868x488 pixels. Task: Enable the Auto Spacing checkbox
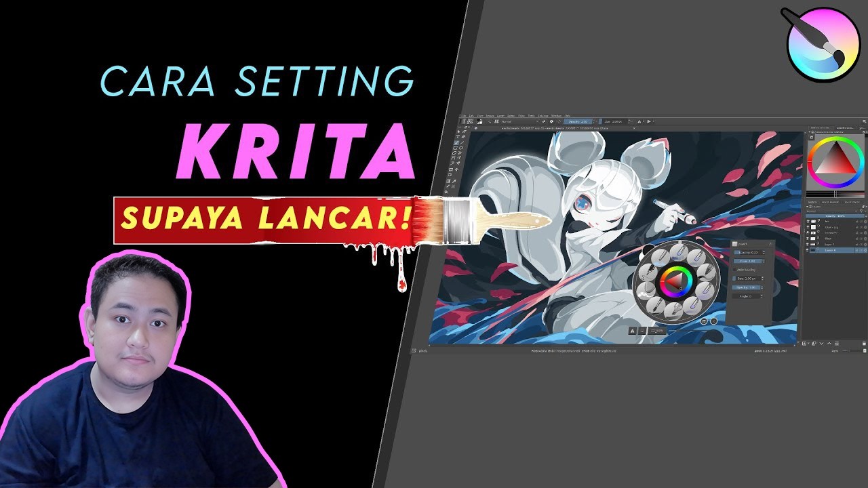(x=734, y=270)
